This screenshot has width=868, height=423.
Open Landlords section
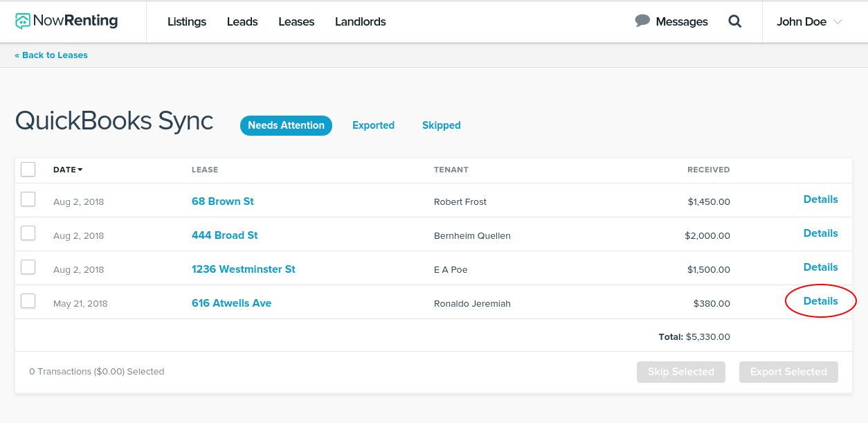point(361,21)
